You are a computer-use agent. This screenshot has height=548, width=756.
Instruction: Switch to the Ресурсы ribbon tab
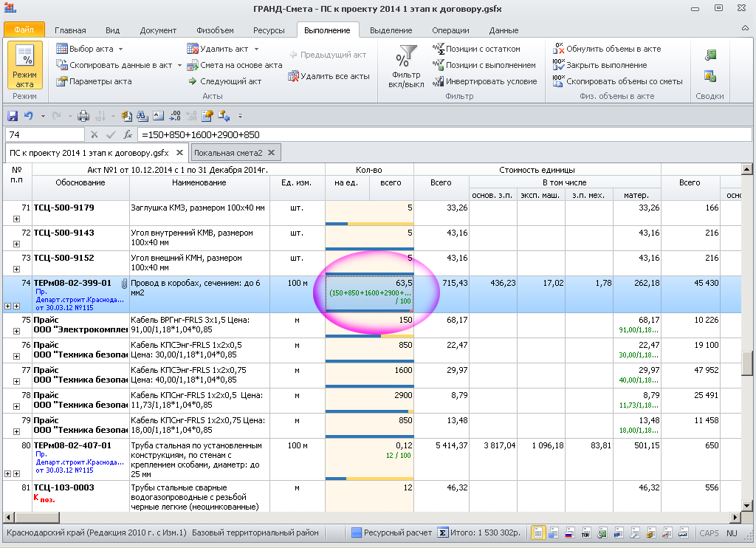tap(269, 30)
